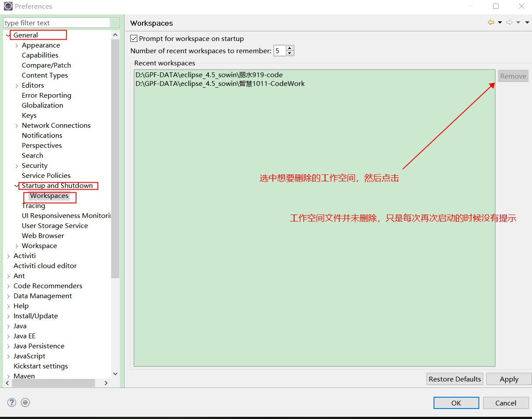Increase recent workspaces count with up stepper
Screen dimensions: 532x419
click(x=290, y=48)
